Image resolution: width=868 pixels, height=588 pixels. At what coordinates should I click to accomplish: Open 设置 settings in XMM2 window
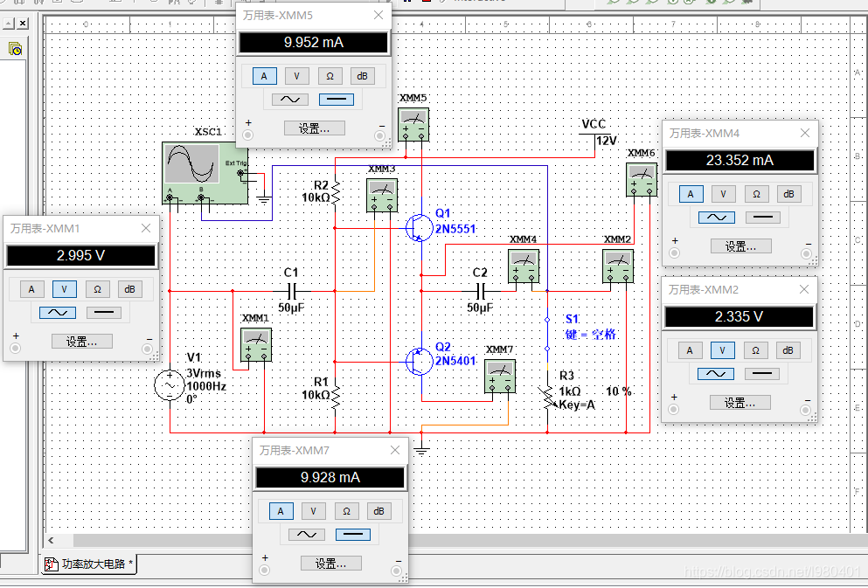pos(740,404)
